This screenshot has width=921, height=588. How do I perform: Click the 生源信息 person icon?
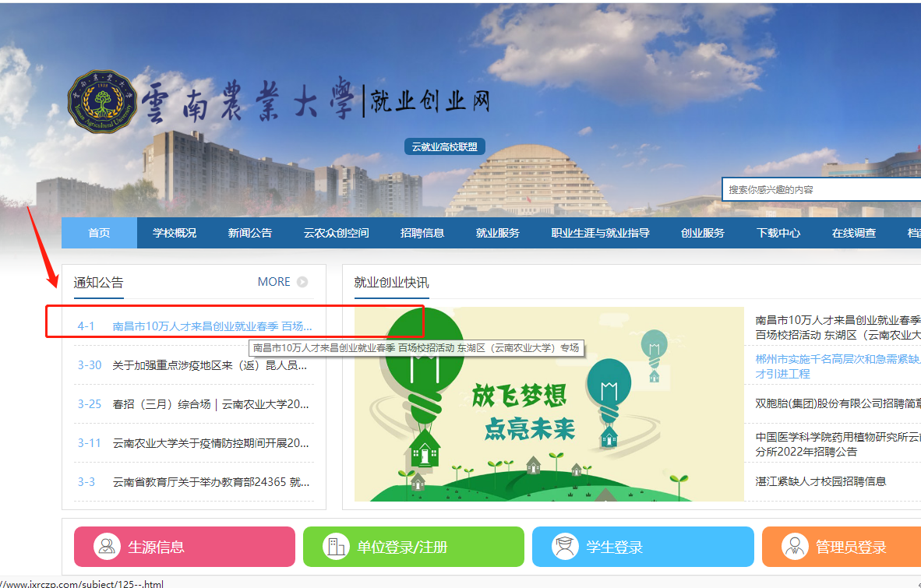point(107,547)
